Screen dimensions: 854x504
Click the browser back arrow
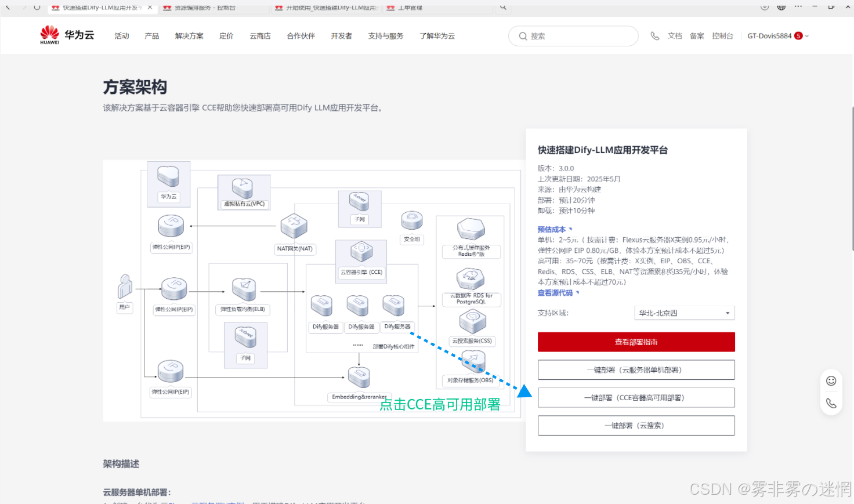(x=8, y=7)
